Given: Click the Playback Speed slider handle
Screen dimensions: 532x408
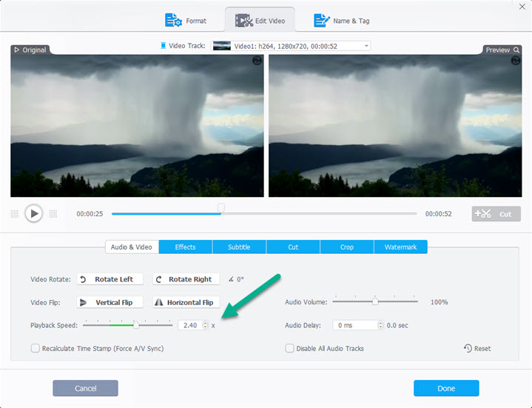Looking at the screenshot, I should 136,325.
